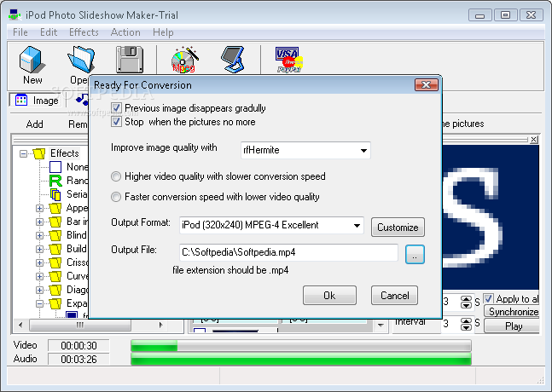Switch to the Image tab

tap(36, 101)
